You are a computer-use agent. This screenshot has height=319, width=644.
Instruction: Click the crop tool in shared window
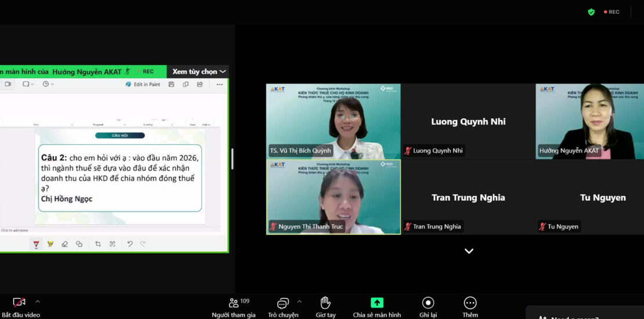click(x=97, y=244)
